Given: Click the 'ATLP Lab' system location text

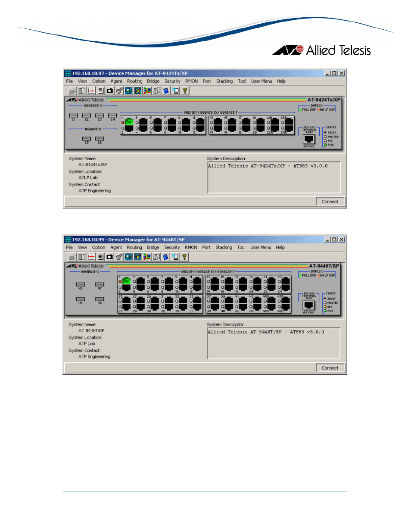Looking at the screenshot, I should [88, 178].
